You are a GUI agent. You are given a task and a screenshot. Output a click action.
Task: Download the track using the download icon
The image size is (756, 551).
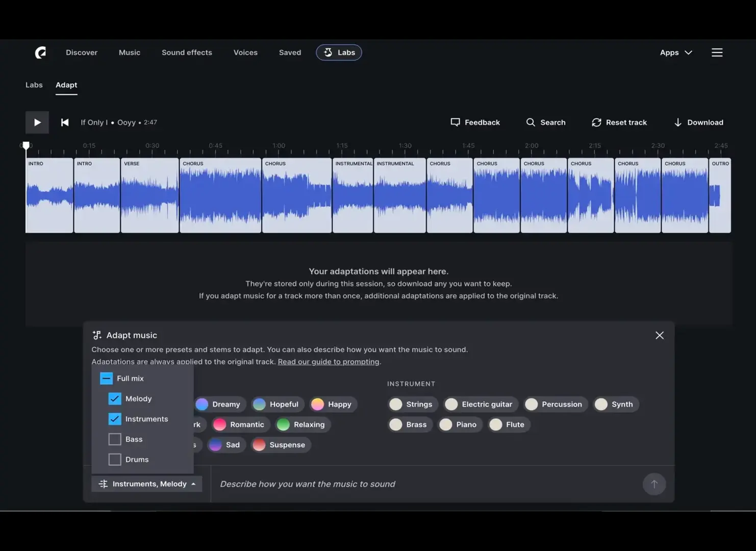pyautogui.click(x=678, y=122)
